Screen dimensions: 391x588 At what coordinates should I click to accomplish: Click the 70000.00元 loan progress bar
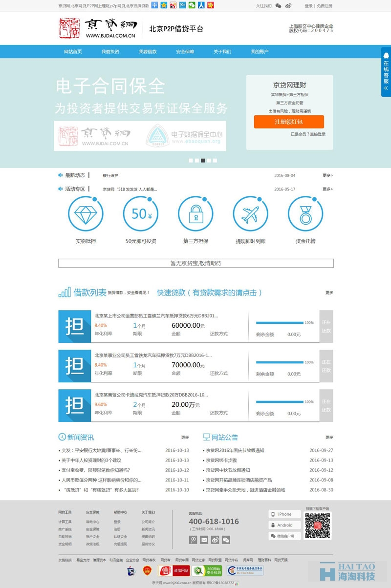tap(279, 362)
